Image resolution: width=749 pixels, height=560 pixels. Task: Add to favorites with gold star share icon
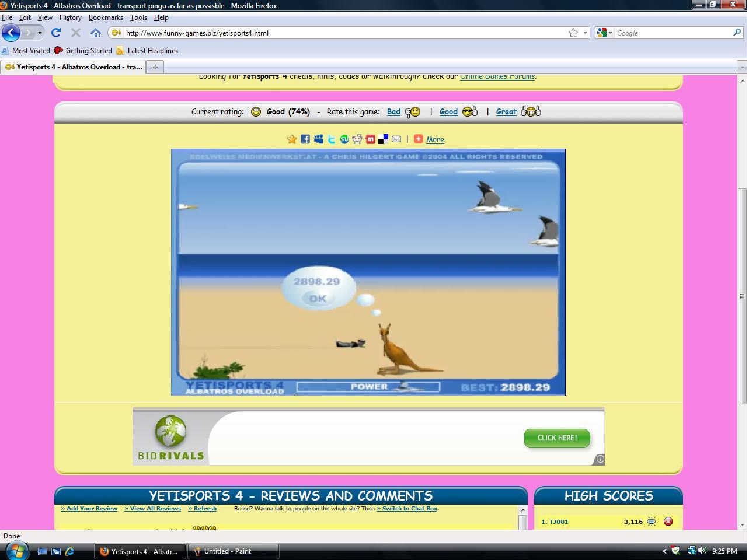292,139
